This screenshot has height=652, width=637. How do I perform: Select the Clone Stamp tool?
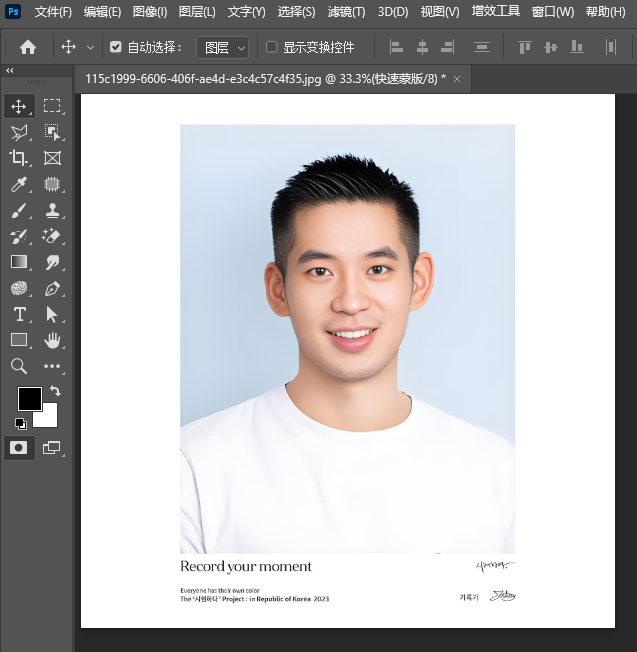(52, 211)
